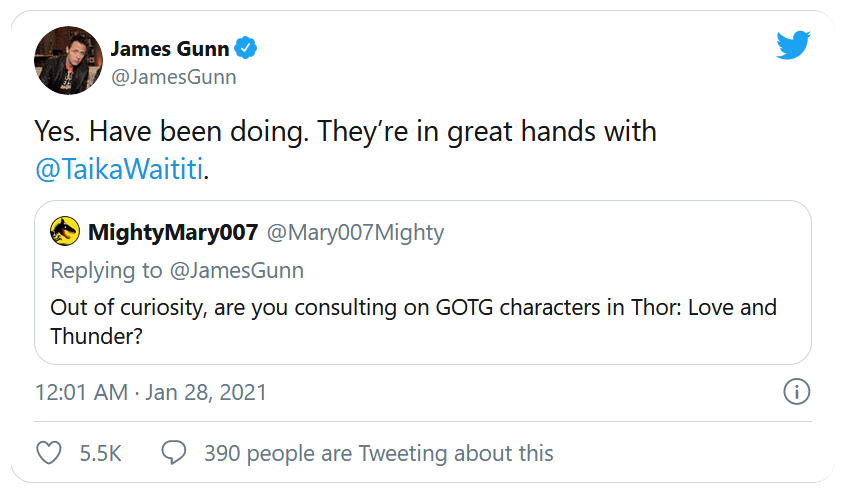Click the quoted tweet header row's empty area

(620, 233)
